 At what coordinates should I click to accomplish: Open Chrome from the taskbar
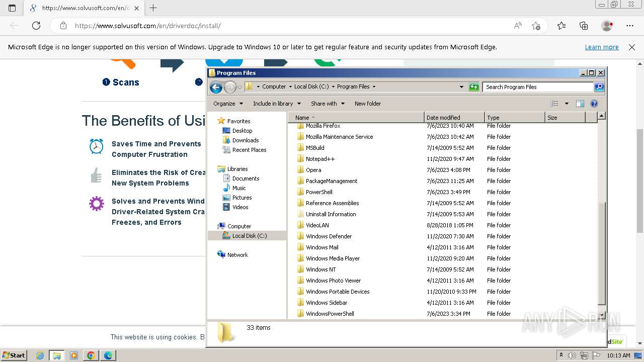point(91,355)
